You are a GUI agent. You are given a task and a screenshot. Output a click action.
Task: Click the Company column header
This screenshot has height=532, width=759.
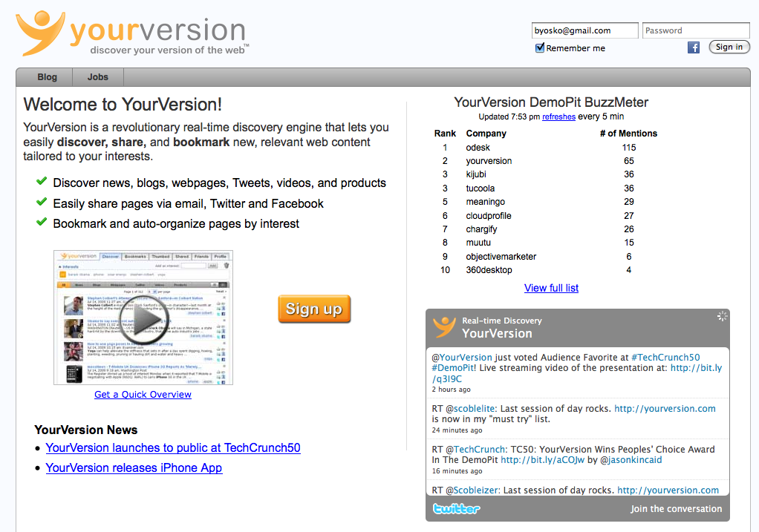click(x=486, y=134)
